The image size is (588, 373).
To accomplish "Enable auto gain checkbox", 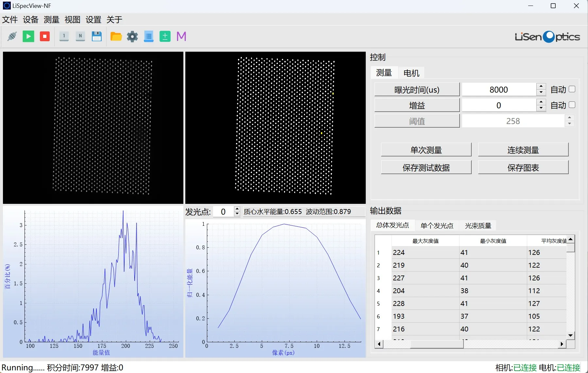I will point(572,105).
